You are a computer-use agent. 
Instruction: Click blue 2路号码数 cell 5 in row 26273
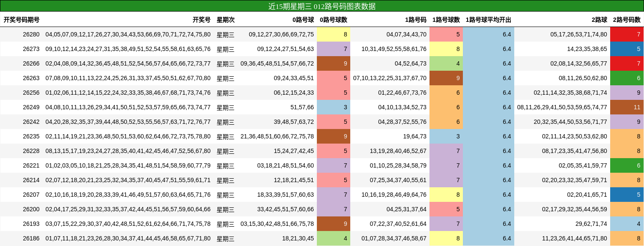point(627,49)
